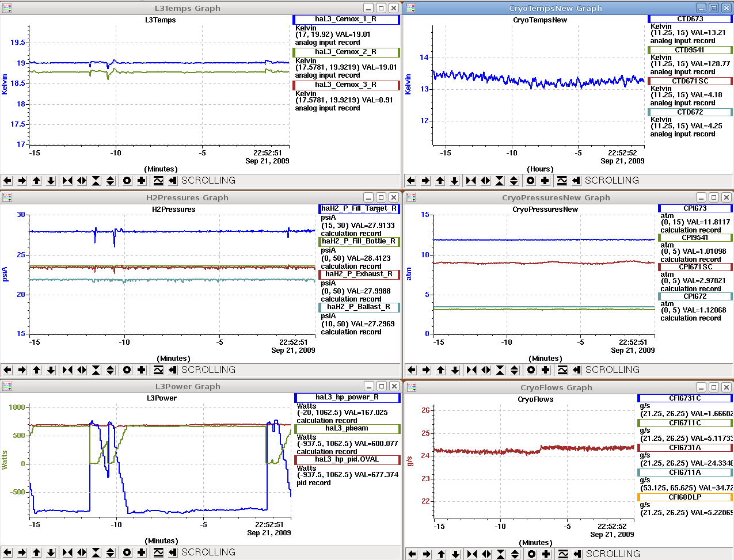Image resolution: width=734 pixels, height=560 pixels.
Task: Compress vertical axis in L3Temps graph
Action: coord(96,181)
